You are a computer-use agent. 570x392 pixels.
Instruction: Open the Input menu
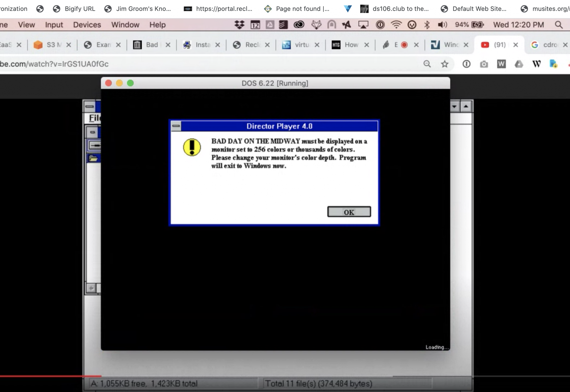54,25
